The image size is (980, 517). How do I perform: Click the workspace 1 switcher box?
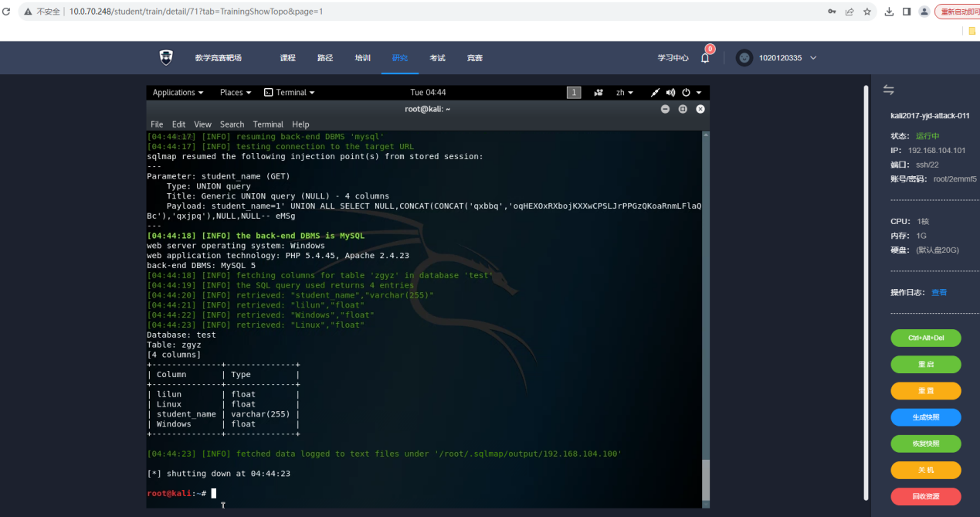(x=574, y=93)
